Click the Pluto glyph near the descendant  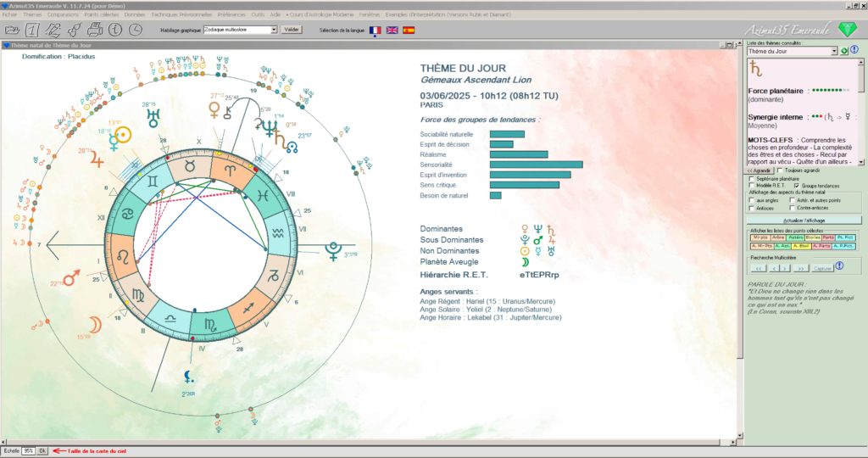[x=332, y=251]
